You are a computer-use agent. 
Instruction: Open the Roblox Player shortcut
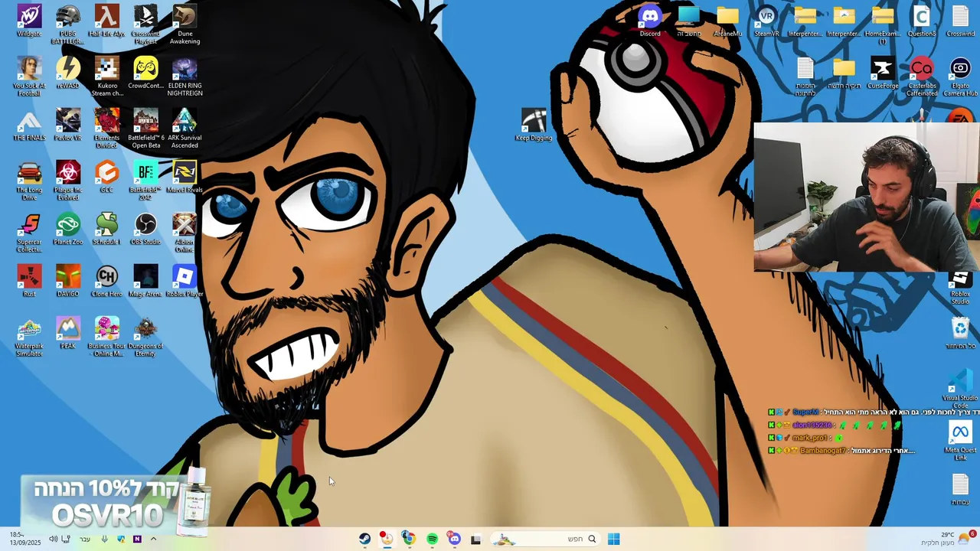coord(185,282)
